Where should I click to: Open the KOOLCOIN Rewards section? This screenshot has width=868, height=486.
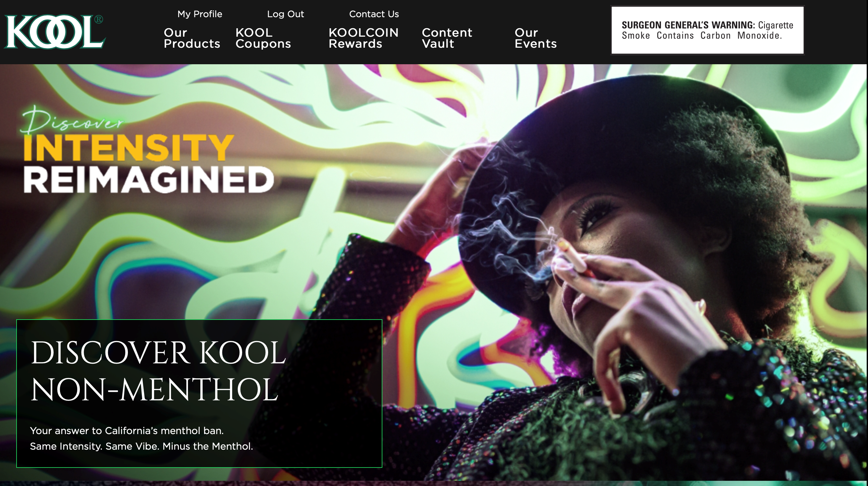point(363,38)
